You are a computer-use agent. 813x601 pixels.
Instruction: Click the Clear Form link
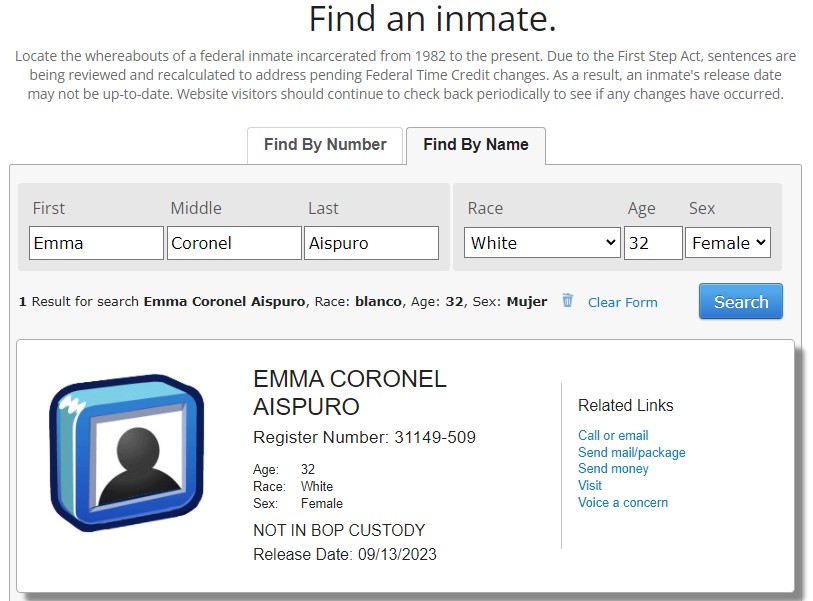point(623,302)
